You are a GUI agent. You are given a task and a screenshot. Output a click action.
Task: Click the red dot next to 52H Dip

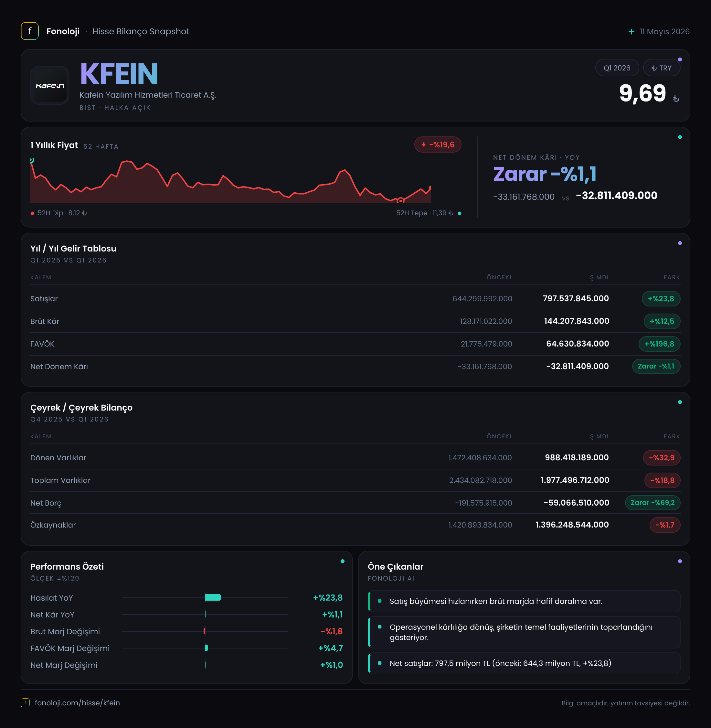(x=33, y=213)
